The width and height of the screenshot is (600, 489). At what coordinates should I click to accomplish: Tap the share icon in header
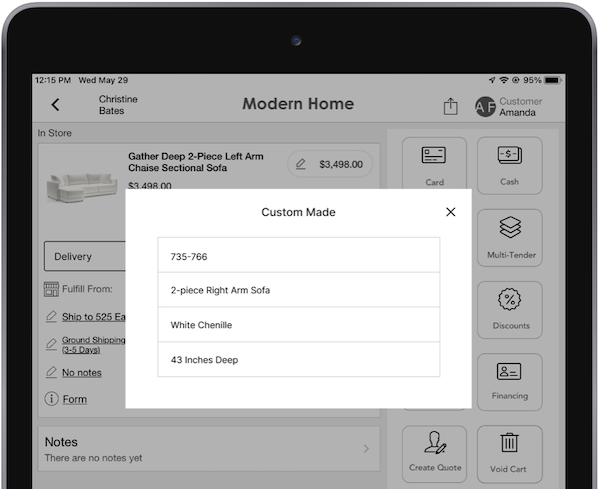coord(450,106)
